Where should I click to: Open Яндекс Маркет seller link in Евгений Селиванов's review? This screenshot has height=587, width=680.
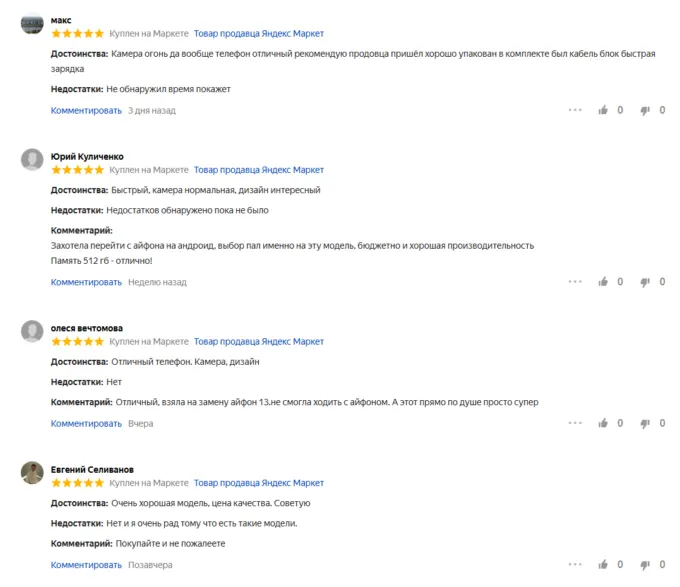[259, 483]
